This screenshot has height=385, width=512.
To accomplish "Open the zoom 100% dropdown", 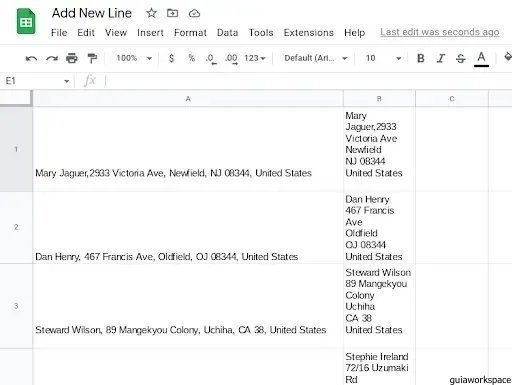I will coord(134,58).
